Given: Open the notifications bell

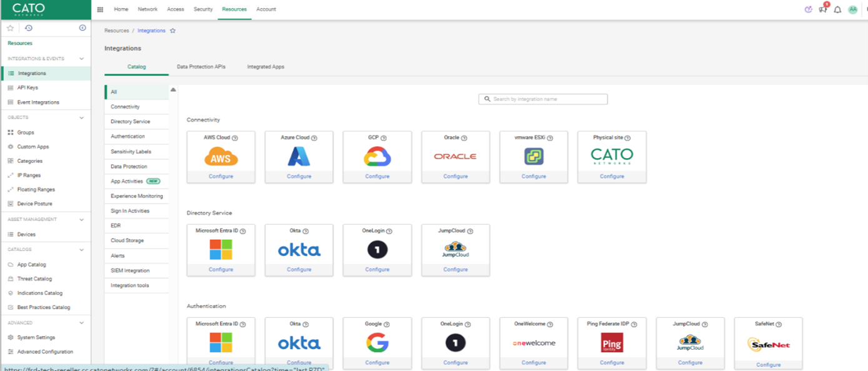Looking at the screenshot, I should pos(838,9).
